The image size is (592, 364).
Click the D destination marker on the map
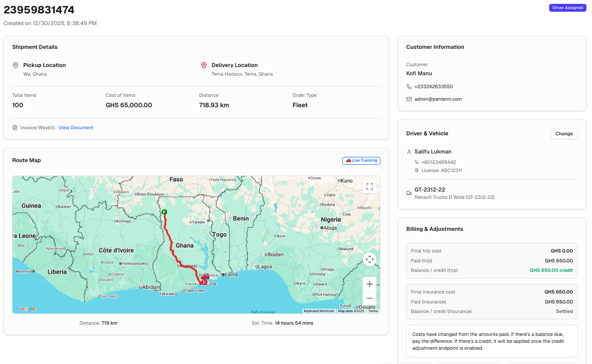coord(204,282)
